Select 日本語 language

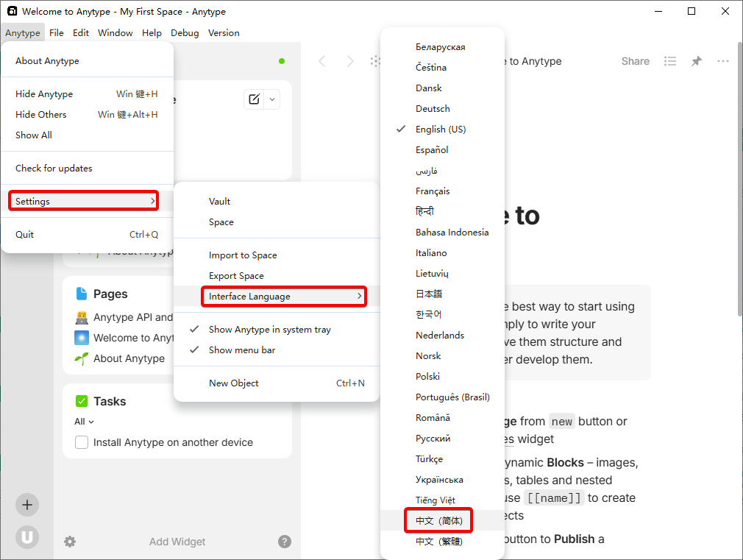tap(442, 294)
